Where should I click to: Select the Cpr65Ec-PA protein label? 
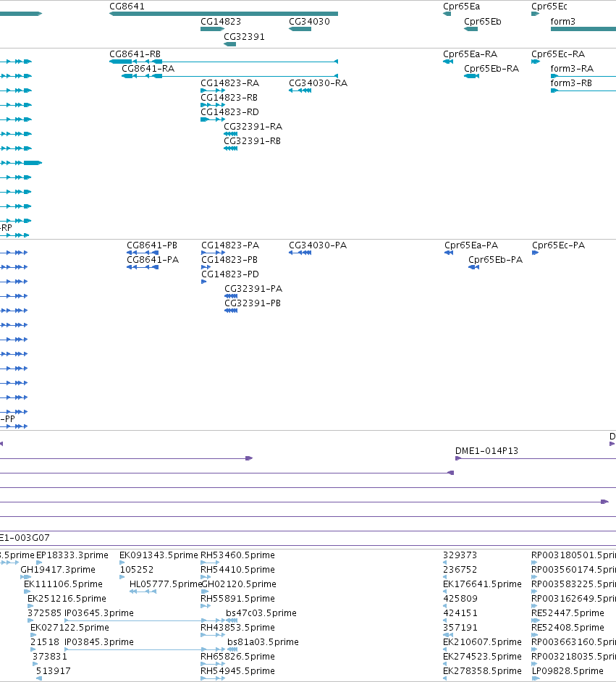(558, 245)
